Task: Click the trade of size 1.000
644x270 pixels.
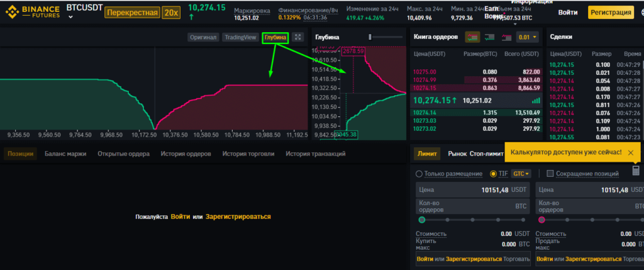Action: 595,129
